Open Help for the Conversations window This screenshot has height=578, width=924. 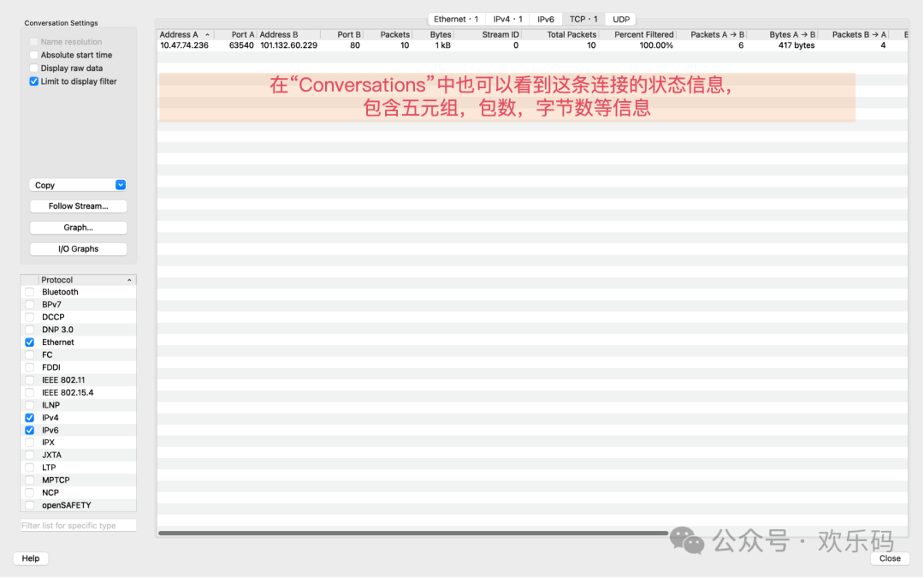(x=30, y=557)
